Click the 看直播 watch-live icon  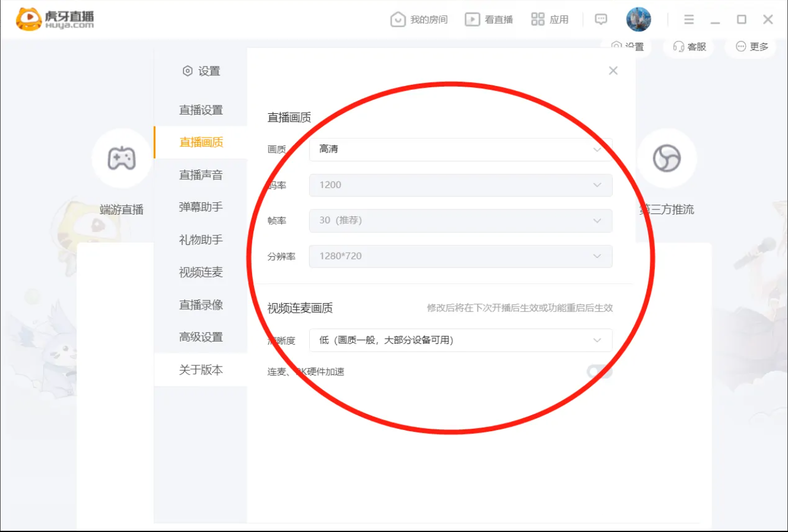pos(472,18)
